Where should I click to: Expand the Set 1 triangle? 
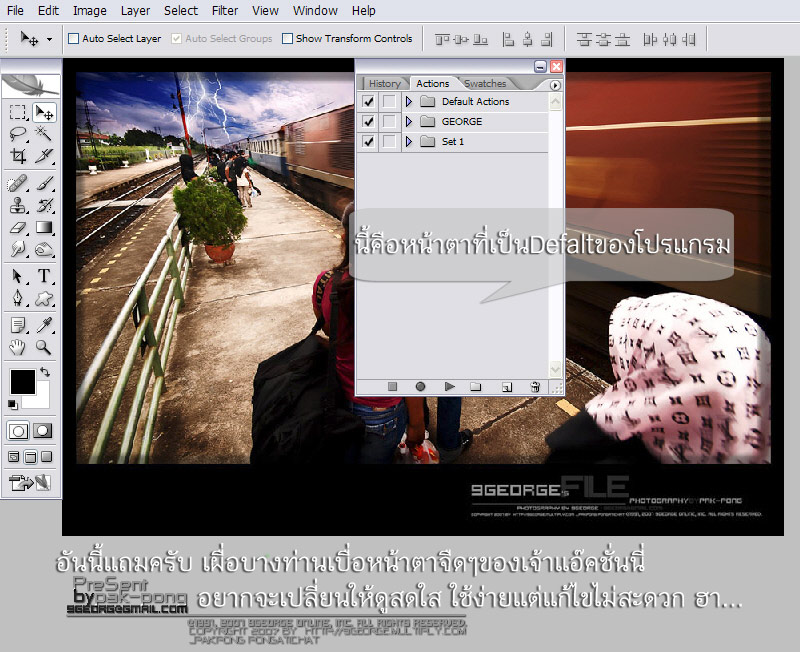point(409,141)
